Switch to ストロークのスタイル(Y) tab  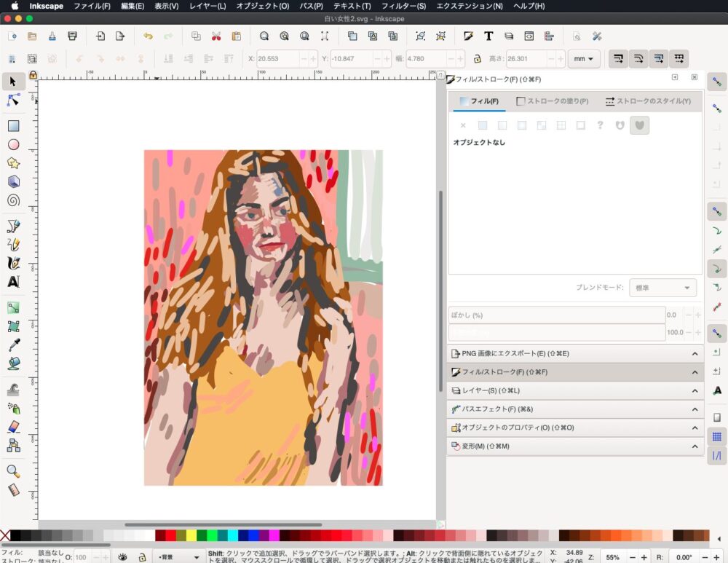648,101
